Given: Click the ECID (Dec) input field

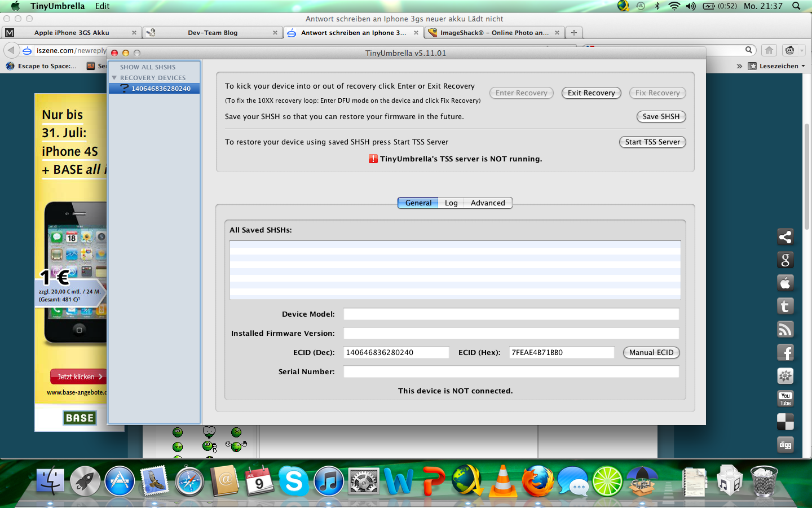Looking at the screenshot, I should (x=396, y=353).
